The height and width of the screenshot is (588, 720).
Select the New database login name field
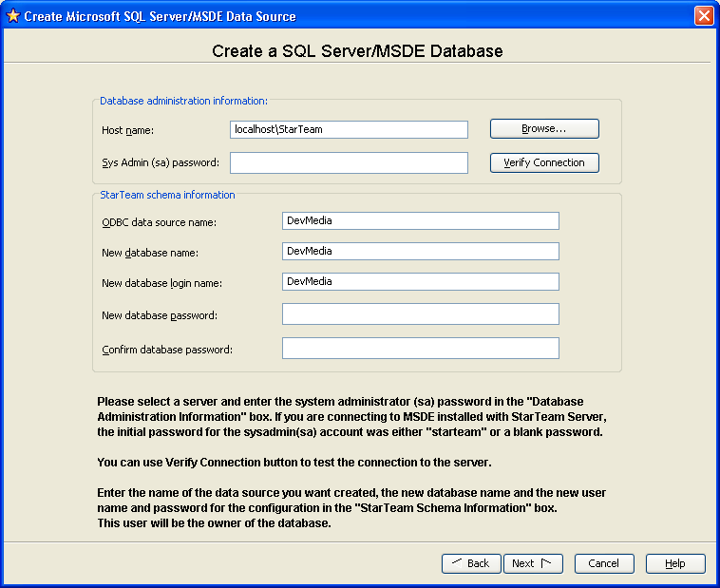point(421,281)
